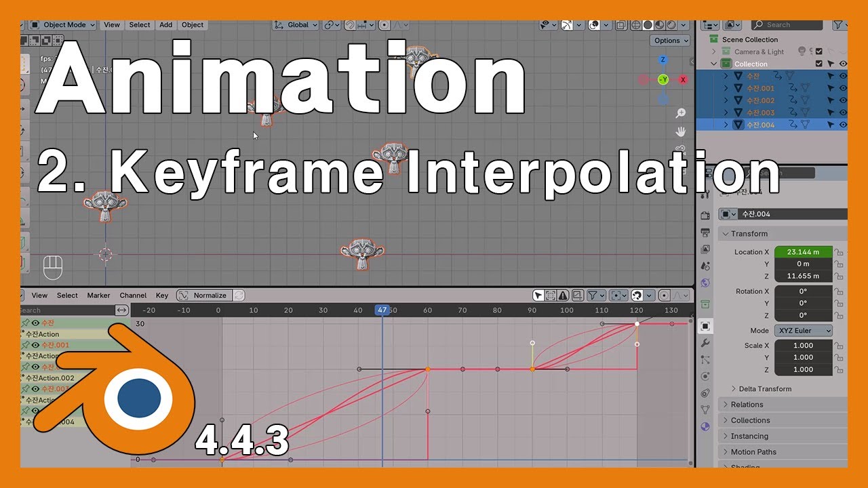
Task: Open the graph editor Marker menu
Action: [x=98, y=296]
